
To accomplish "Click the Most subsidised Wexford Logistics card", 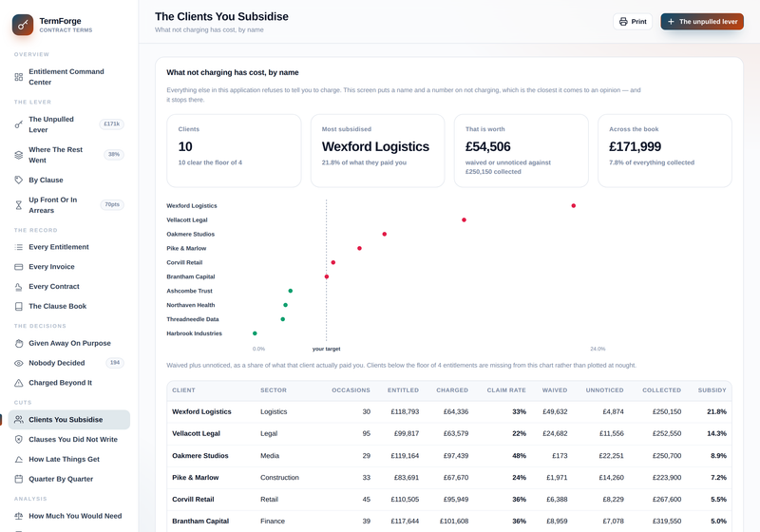I will pos(377,151).
